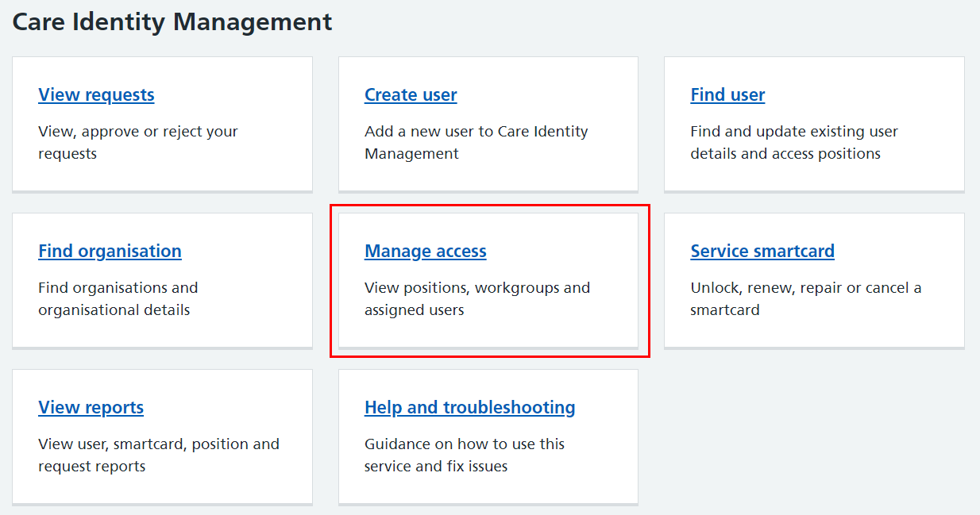The width and height of the screenshot is (980, 515).
Task: Open the Manage access link
Action: 425,252
